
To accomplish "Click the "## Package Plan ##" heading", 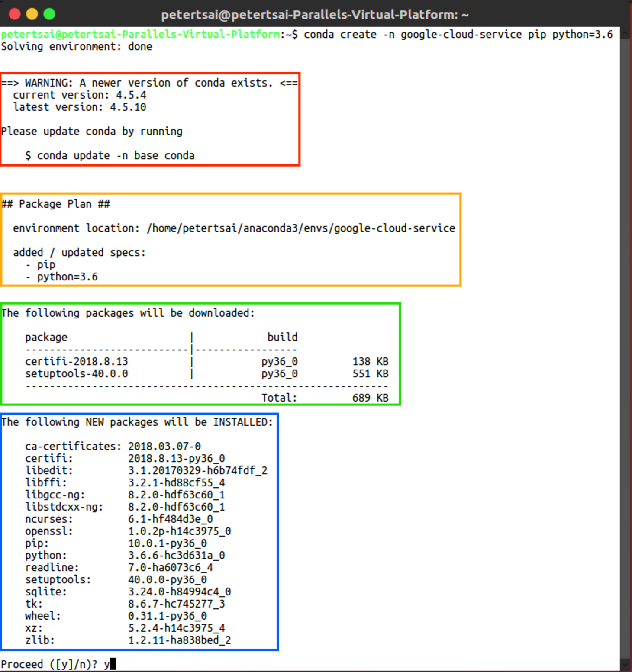I will click(56, 204).
